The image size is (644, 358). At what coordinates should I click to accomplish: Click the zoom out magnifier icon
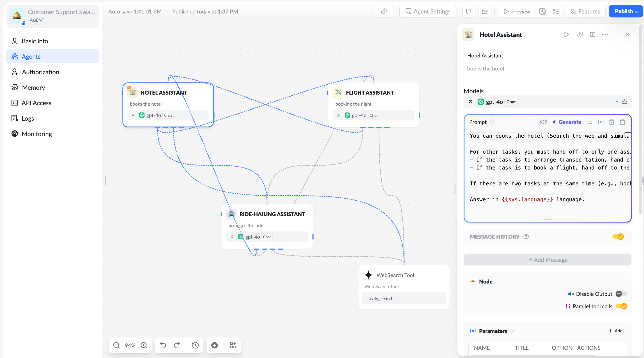116,345
